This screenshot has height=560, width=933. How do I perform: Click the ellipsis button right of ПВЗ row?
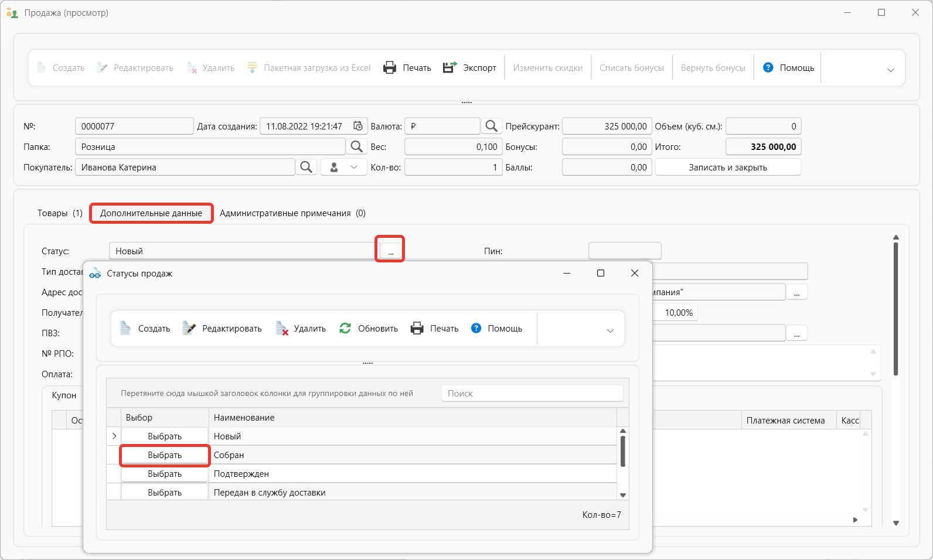pos(796,333)
